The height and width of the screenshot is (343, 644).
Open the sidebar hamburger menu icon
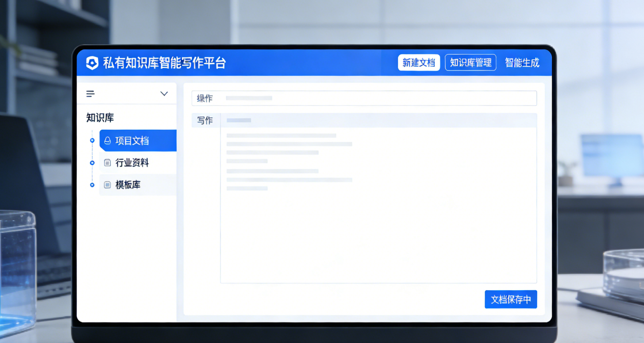click(x=91, y=94)
